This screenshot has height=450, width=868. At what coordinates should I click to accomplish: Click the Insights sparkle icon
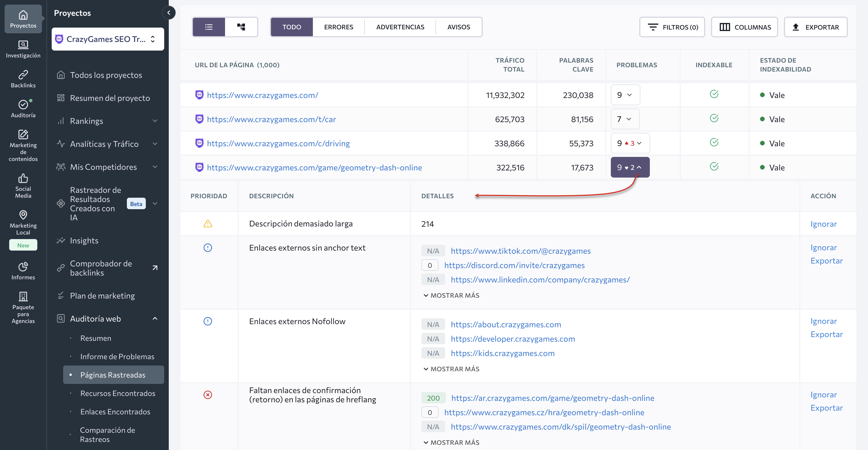[x=61, y=241]
